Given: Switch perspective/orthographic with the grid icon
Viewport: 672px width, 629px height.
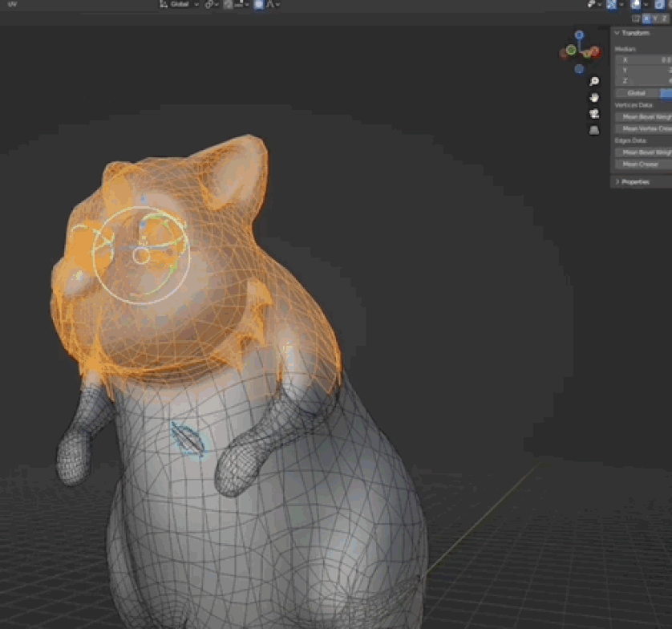Looking at the screenshot, I should pyautogui.click(x=594, y=130).
